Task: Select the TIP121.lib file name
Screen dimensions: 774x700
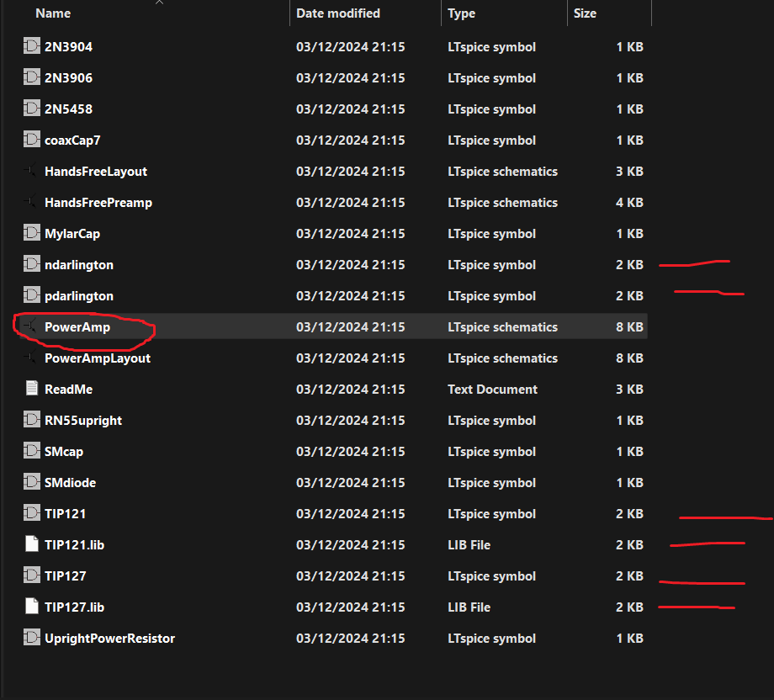Action: pyautogui.click(x=75, y=544)
